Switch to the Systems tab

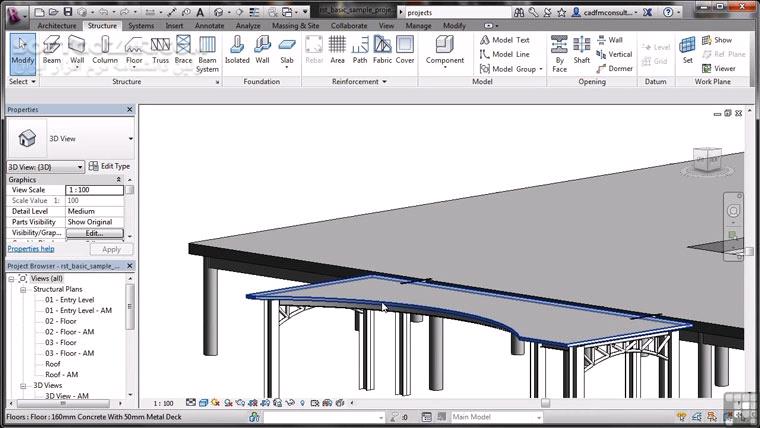141,25
